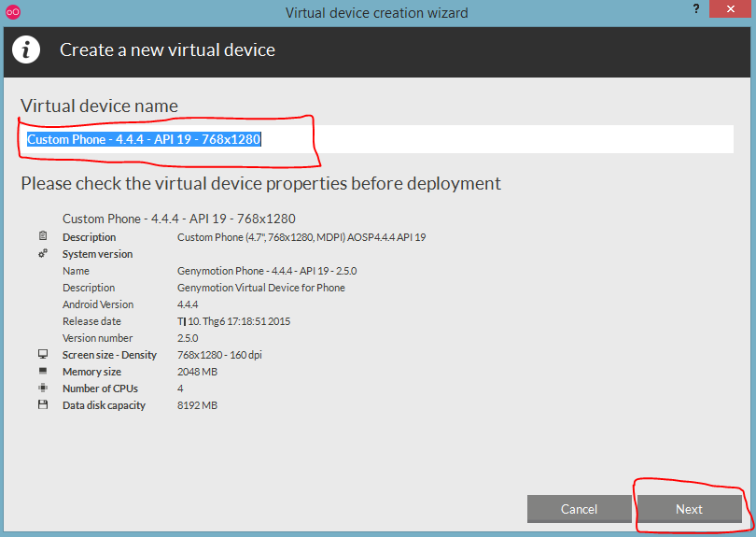Click the '768x1280 - 160 dpi' value

click(219, 355)
